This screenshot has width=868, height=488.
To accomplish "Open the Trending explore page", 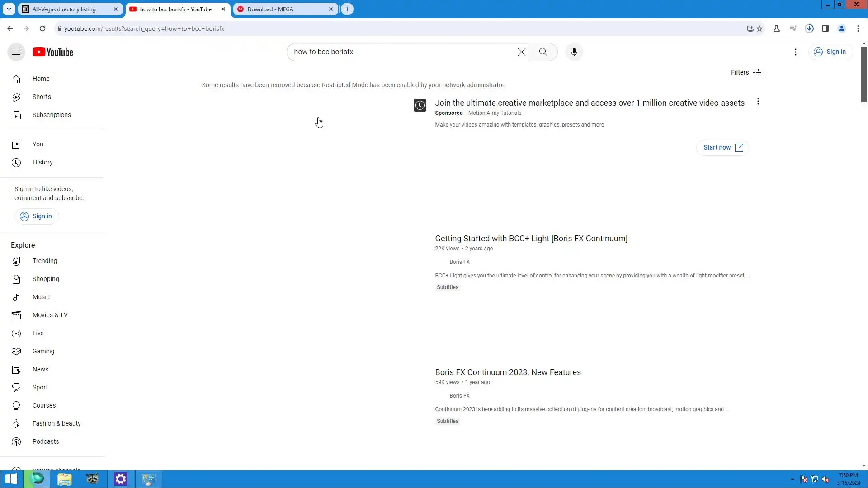I will [44, 261].
